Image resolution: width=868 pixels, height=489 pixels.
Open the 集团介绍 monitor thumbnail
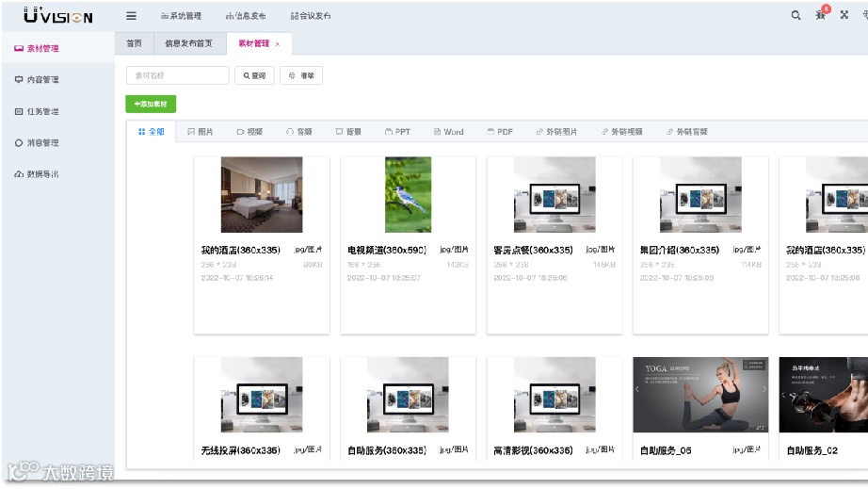point(700,194)
